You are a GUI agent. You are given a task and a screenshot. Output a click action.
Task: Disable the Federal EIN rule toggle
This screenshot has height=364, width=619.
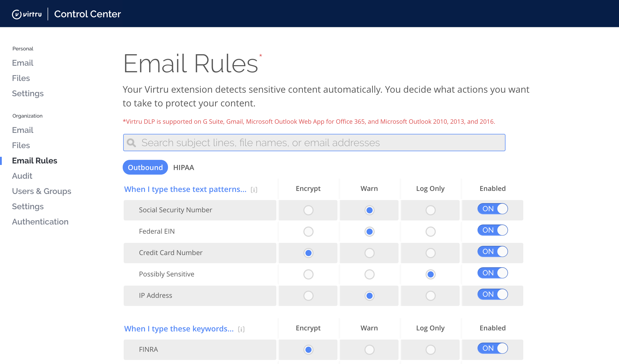coord(493,230)
